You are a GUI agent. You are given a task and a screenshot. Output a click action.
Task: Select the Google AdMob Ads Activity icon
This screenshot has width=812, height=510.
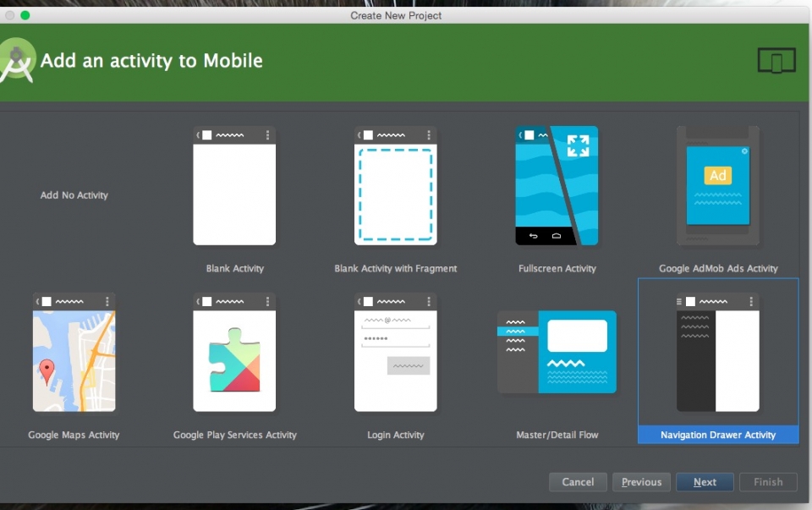717,186
